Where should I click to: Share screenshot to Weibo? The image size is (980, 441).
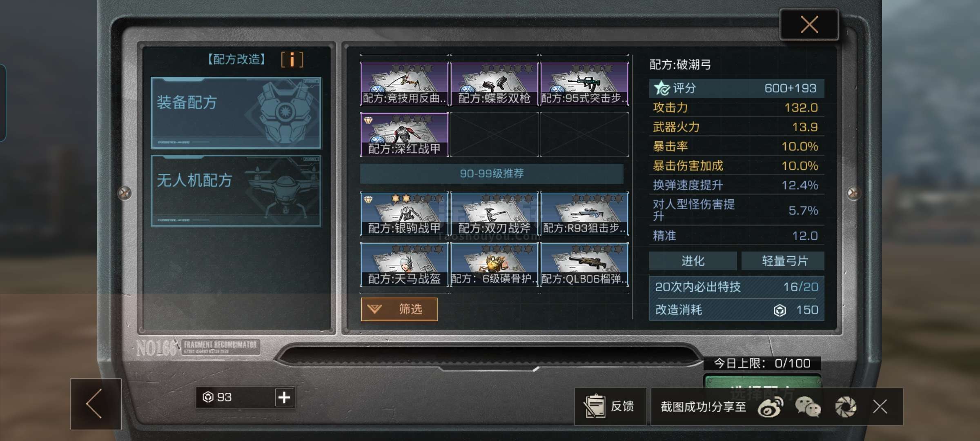[x=770, y=407]
